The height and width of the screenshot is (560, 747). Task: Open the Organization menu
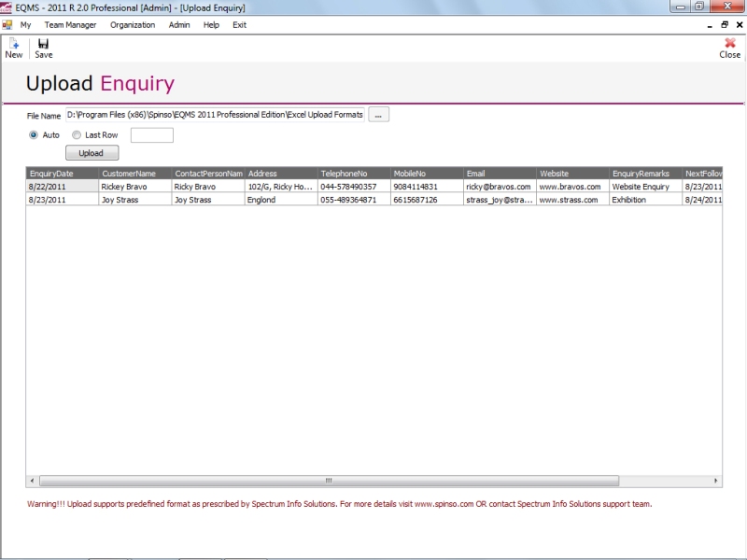[x=133, y=25]
